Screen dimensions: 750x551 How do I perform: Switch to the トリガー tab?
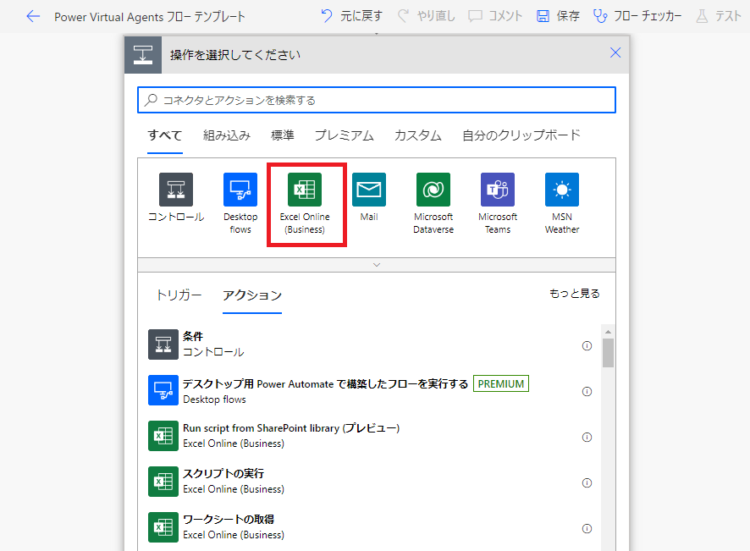click(x=179, y=295)
